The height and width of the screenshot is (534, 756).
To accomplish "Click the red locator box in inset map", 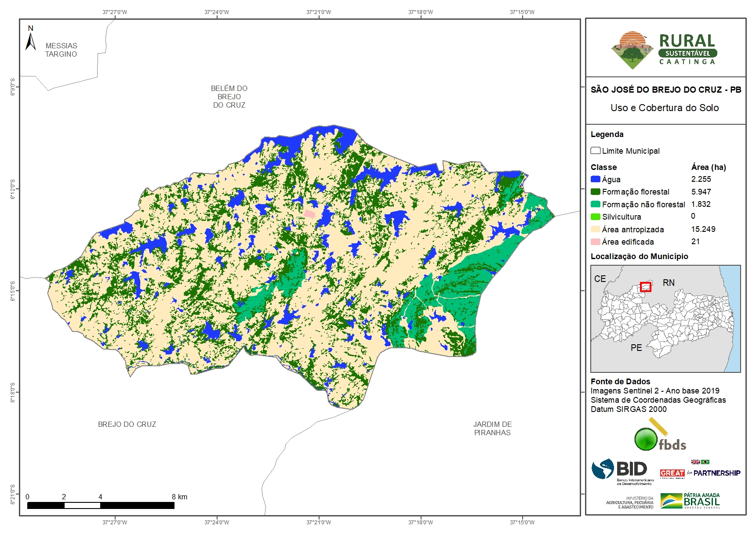I will tap(645, 287).
